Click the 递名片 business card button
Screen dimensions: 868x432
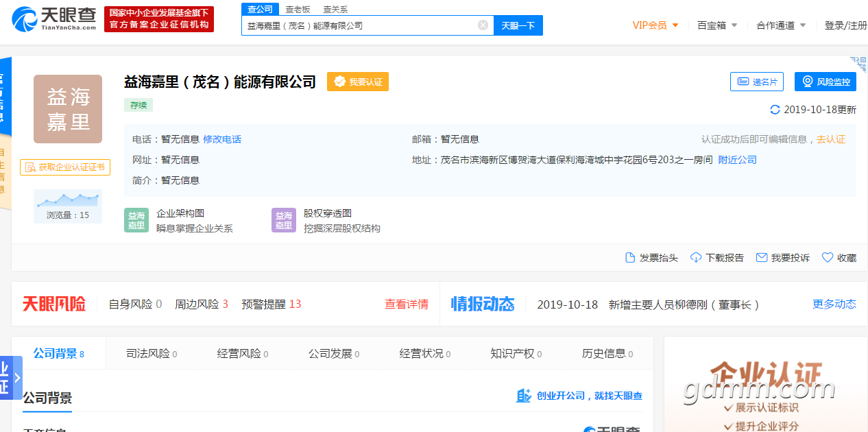point(757,82)
